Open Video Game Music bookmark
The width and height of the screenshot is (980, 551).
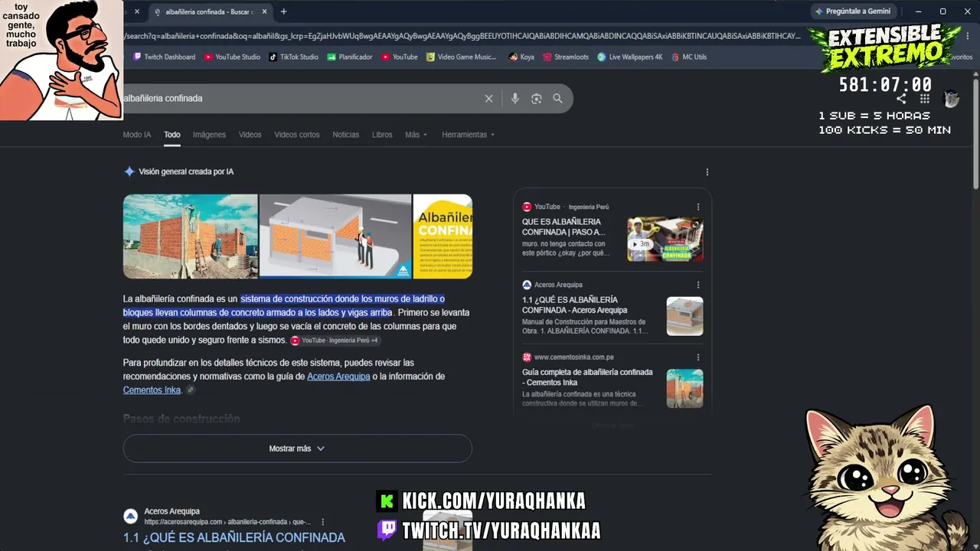(462, 57)
